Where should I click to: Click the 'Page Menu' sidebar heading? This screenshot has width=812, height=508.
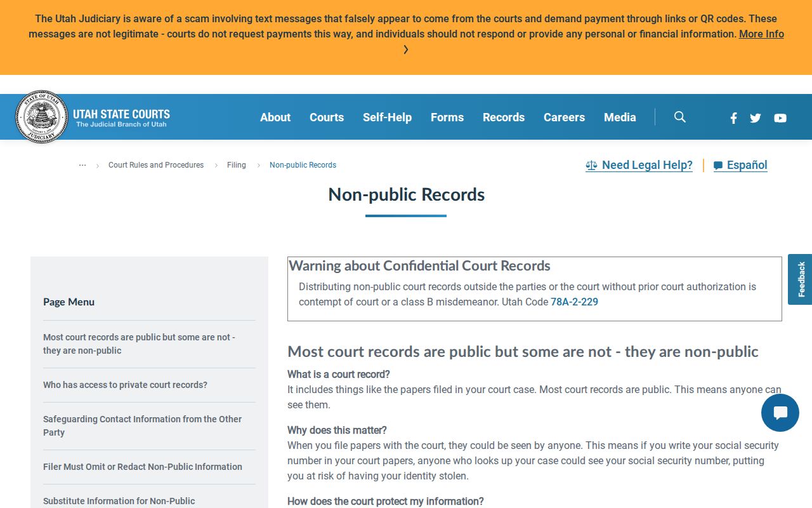(x=69, y=302)
